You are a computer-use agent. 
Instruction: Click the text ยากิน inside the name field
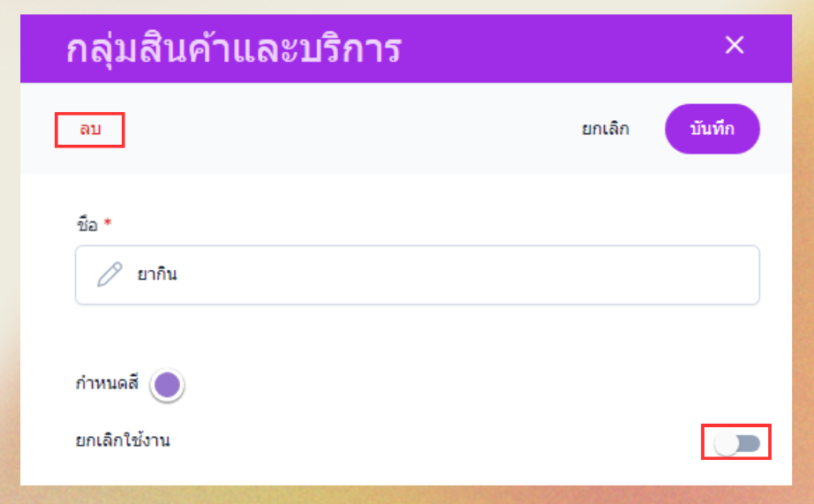click(157, 275)
